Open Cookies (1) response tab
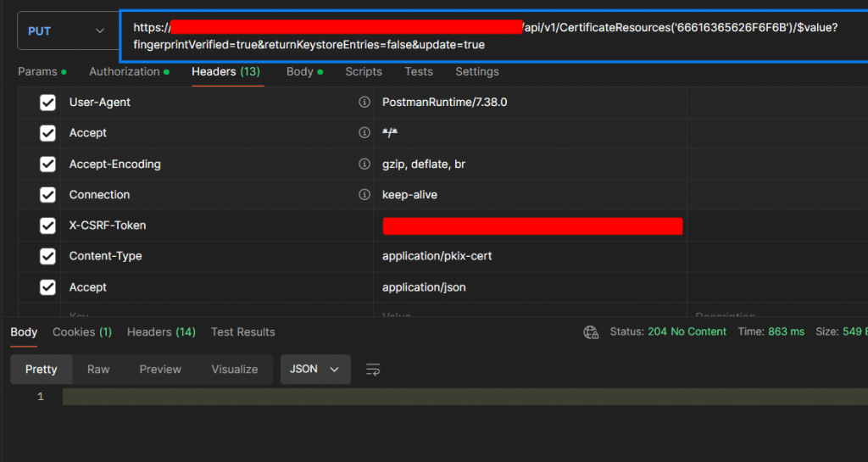The image size is (868, 462). click(82, 332)
